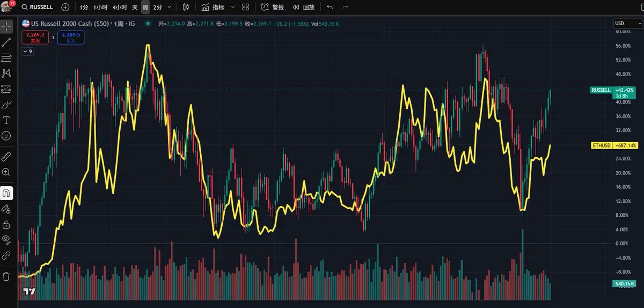Switch to 4小时 timeframe
This screenshot has width=644, height=308.
tap(120, 8)
